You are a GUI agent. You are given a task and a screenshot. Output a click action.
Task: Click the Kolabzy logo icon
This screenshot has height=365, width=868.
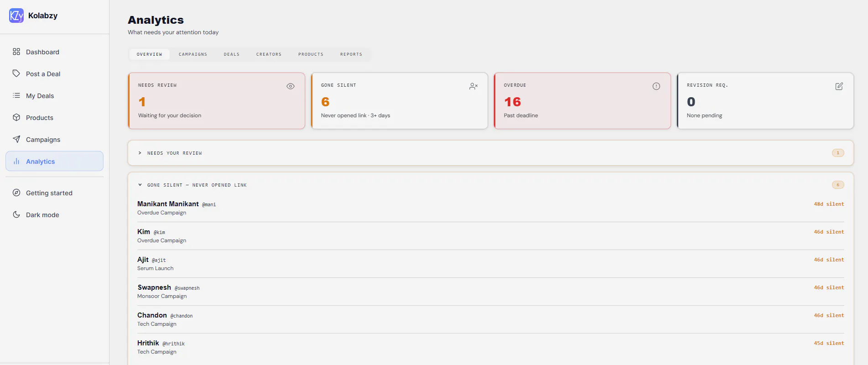(16, 16)
